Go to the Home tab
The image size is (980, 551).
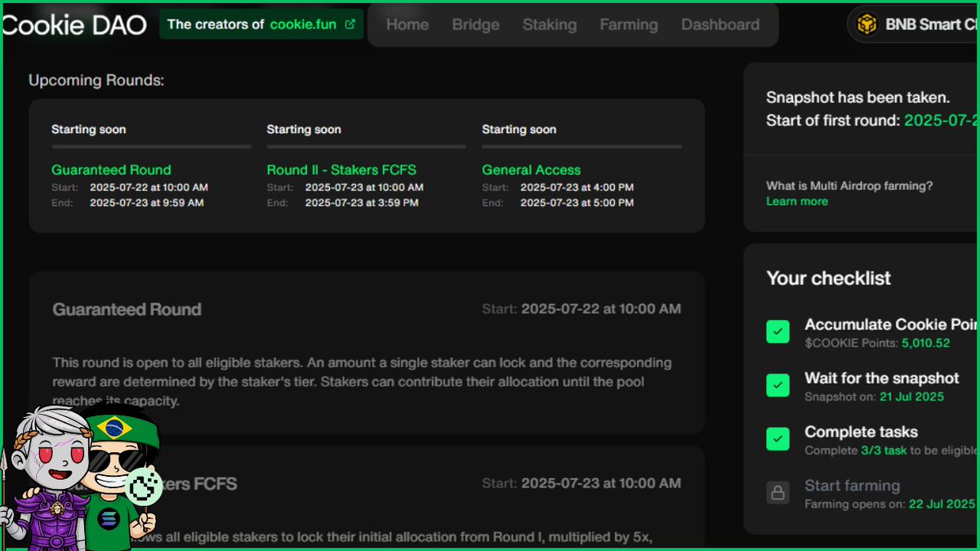coord(408,24)
